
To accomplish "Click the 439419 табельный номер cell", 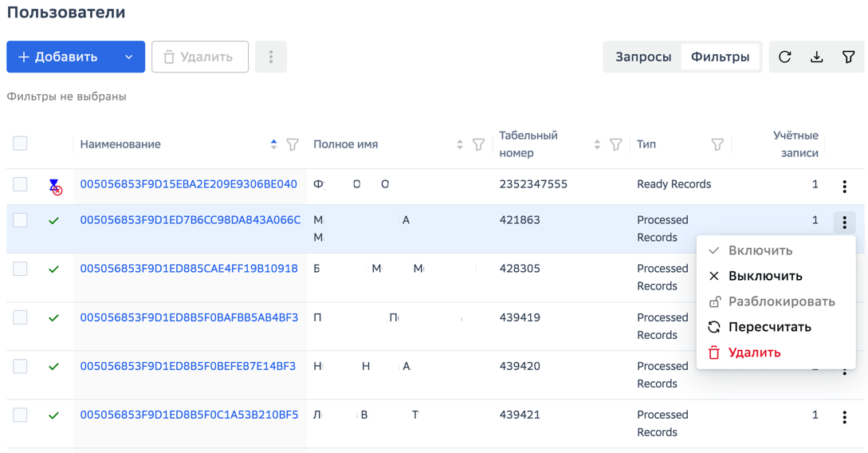I will (519, 317).
